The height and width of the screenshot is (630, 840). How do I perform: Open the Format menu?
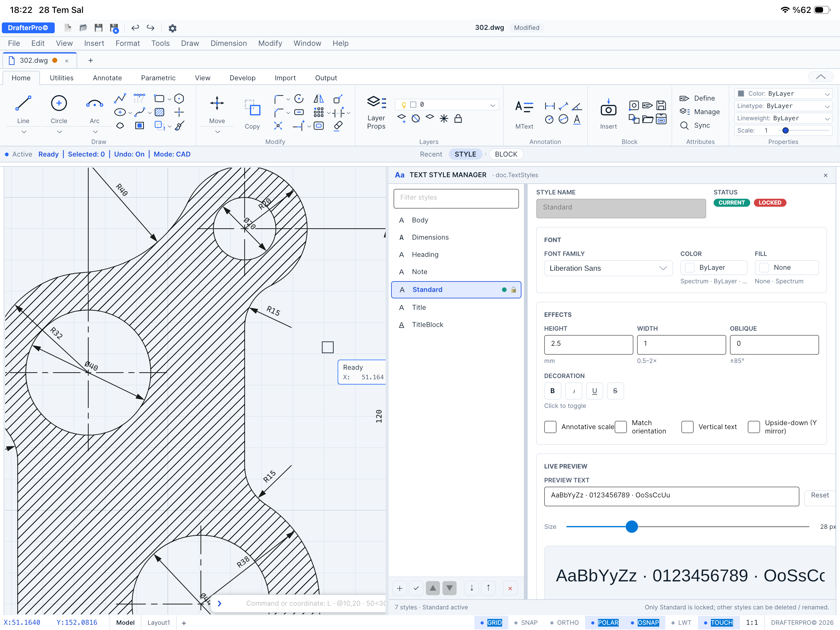(x=128, y=43)
